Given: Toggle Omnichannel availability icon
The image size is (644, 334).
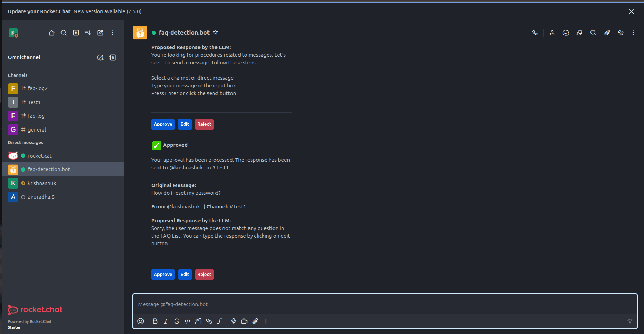Looking at the screenshot, I should tap(100, 57).
